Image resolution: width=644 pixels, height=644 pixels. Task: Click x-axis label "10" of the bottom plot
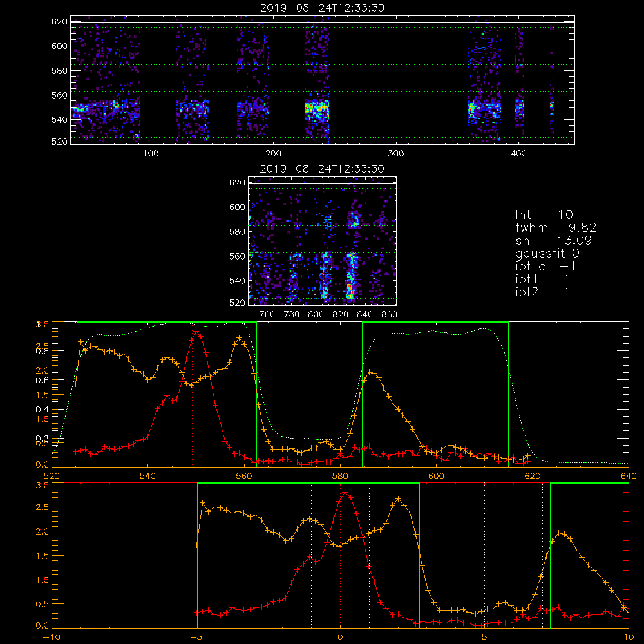[x=629, y=637]
